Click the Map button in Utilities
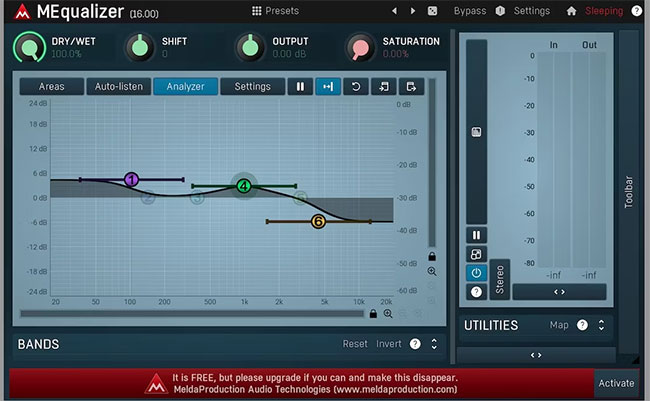The height and width of the screenshot is (401, 650). [x=559, y=325]
